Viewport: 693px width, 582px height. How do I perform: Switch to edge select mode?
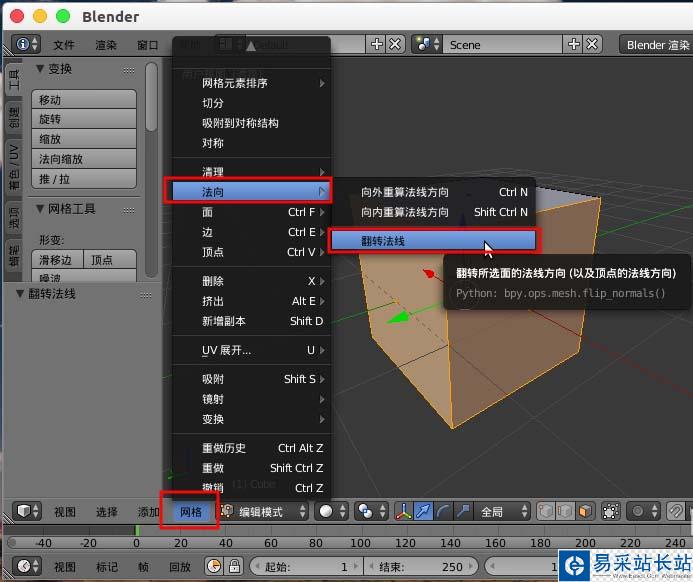pyautogui.click(x=565, y=511)
